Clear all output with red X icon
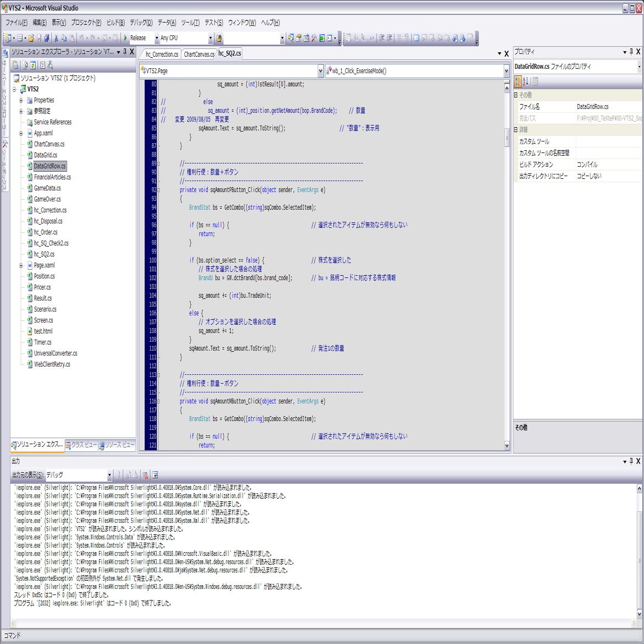Viewport: 644px width, 644px height. click(x=145, y=475)
